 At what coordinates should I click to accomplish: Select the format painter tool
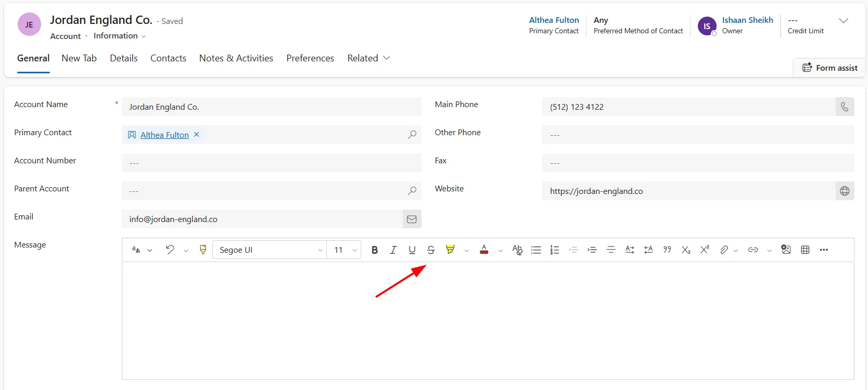click(x=203, y=250)
